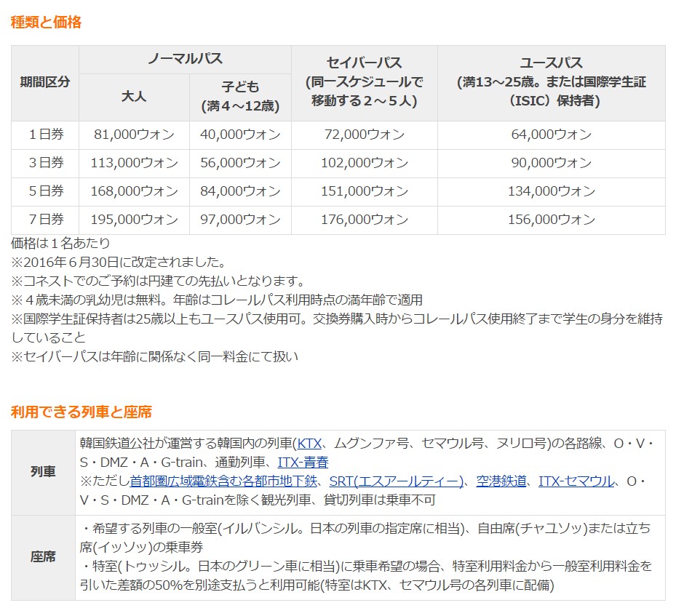Click the 7日券 row label
The width and height of the screenshot is (684, 616).
pyautogui.click(x=45, y=220)
